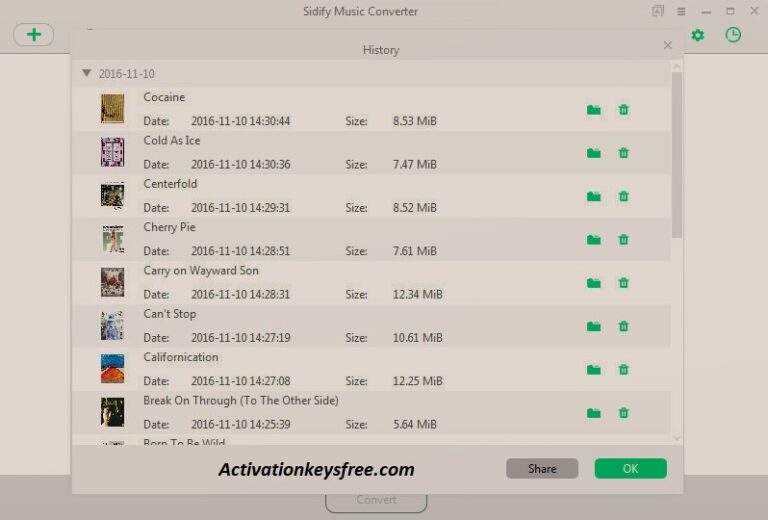768x520 pixels.
Task: Open output folder for Cherry Pie
Action: (x=594, y=240)
